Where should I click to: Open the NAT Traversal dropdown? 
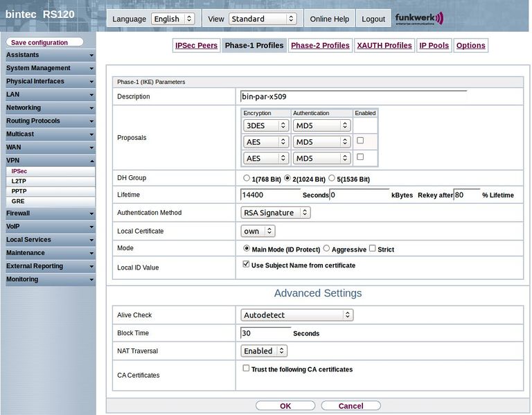pyautogui.click(x=264, y=351)
